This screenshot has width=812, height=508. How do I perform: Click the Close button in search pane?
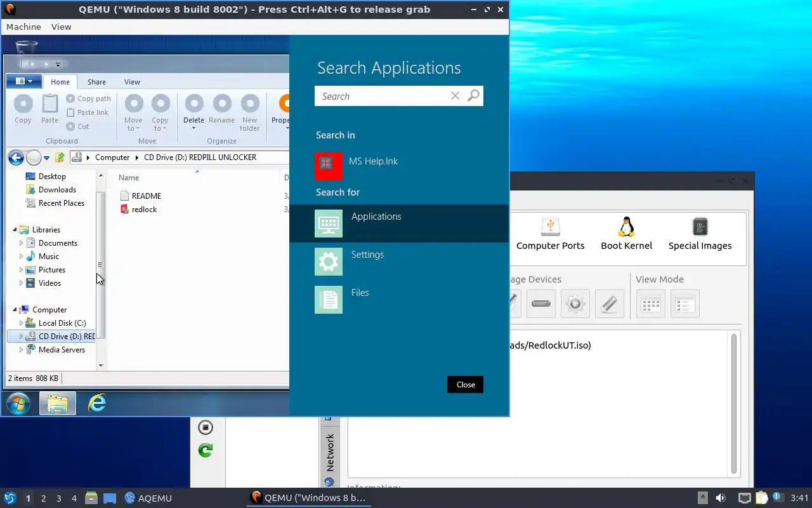click(x=465, y=385)
